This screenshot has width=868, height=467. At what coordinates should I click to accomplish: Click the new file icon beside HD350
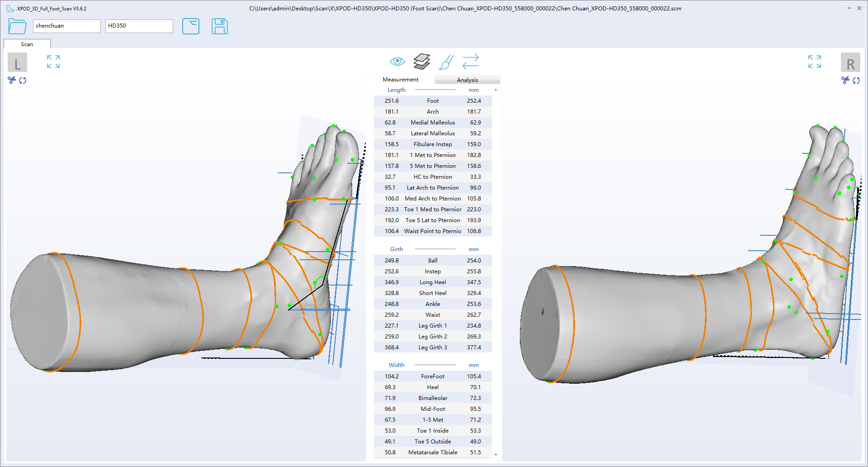pos(190,26)
